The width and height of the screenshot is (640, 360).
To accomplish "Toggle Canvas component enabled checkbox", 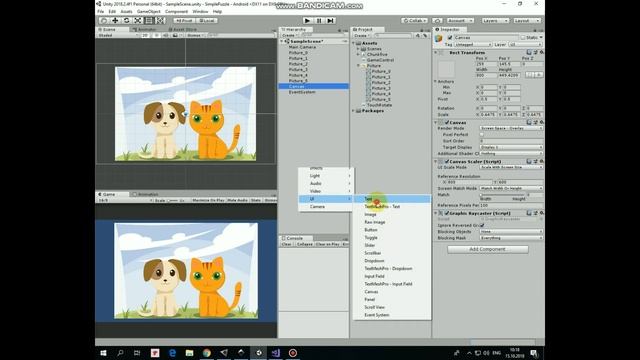I will pyautogui.click(x=447, y=122).
